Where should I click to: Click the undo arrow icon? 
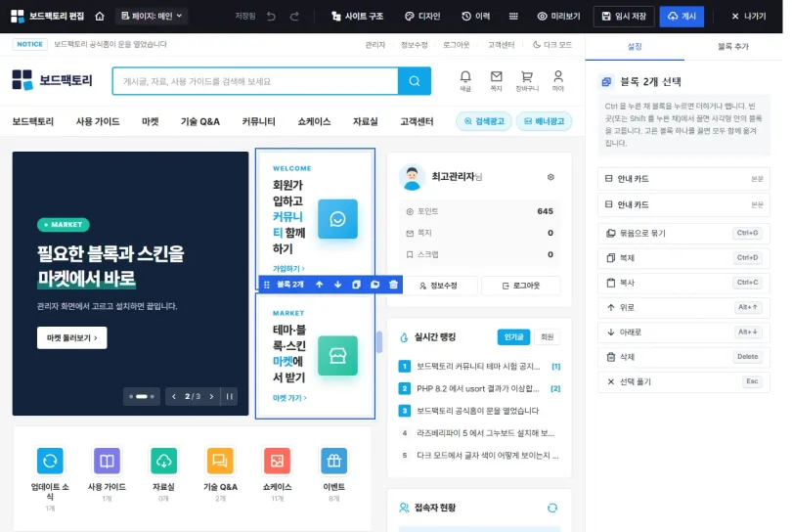coord(271,17)
